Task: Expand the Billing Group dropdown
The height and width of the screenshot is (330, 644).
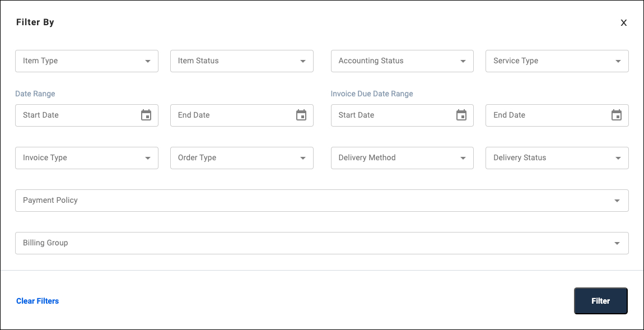Action: [321, 243]
